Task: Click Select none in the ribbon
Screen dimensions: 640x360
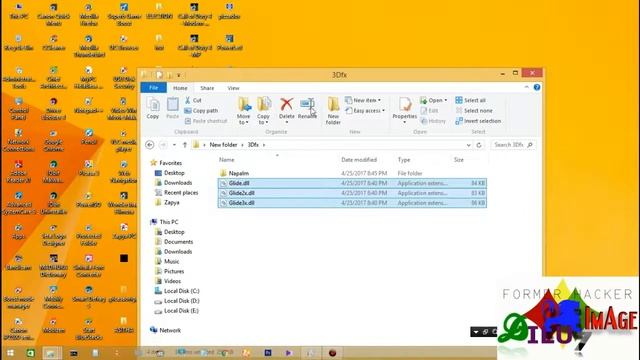Action: coord(474,111)
